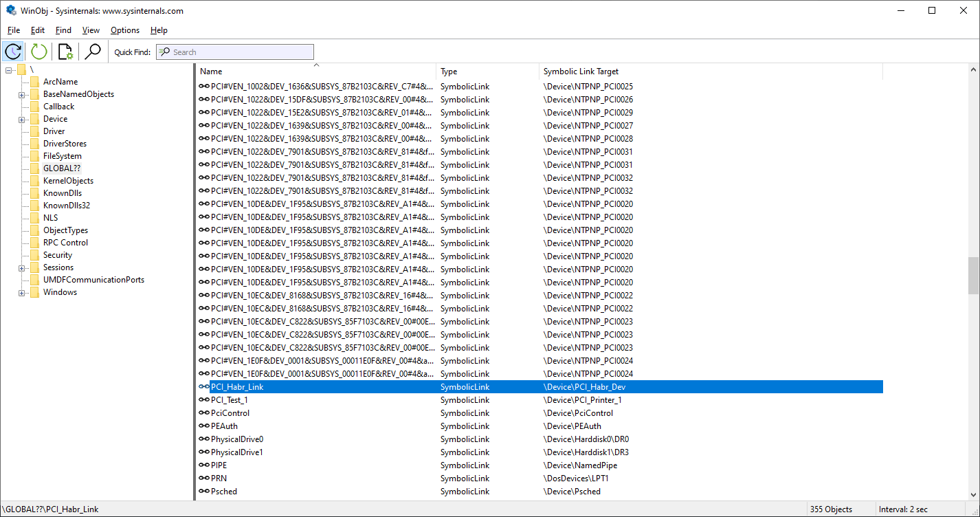Expand the Sessions tree node
980x517 pixels.
tap(22, 267)
